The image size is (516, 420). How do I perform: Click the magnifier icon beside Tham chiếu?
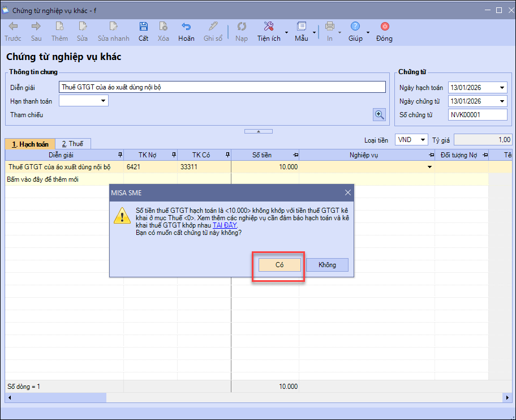point(379,115)
